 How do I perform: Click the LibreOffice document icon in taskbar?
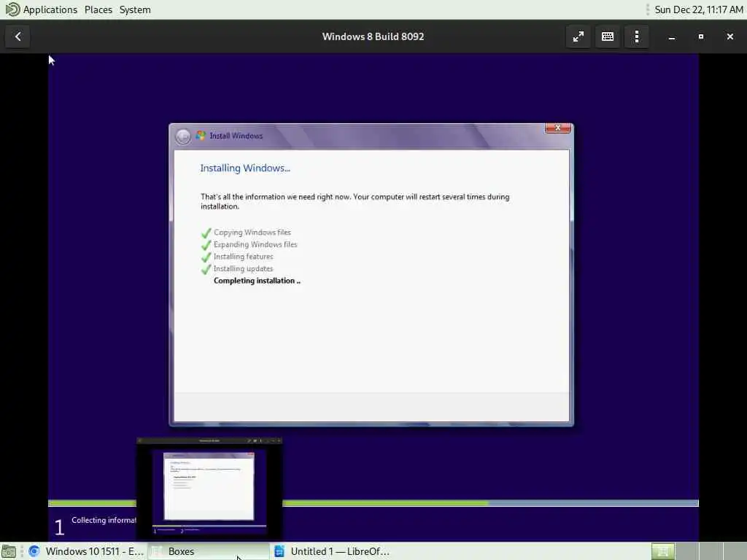pos(279,551)
